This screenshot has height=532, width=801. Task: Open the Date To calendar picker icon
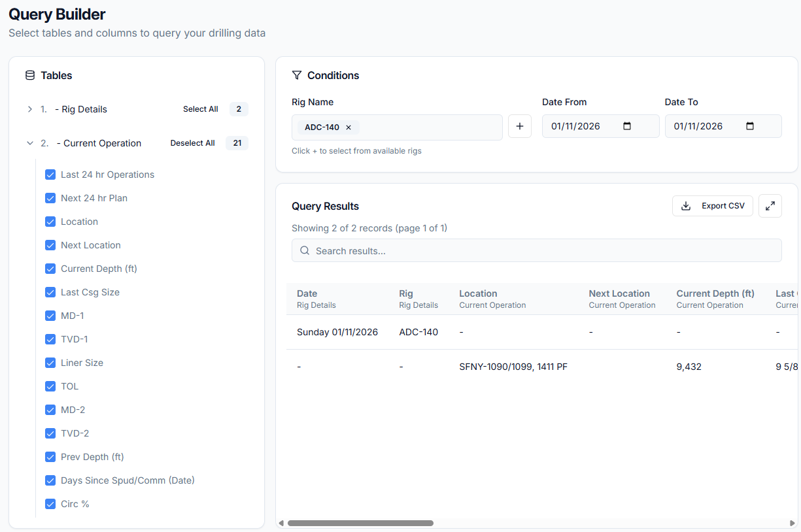(750, 126)
